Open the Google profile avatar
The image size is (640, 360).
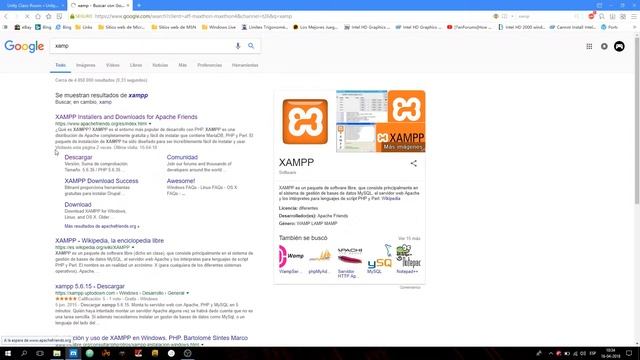[619, 47]
